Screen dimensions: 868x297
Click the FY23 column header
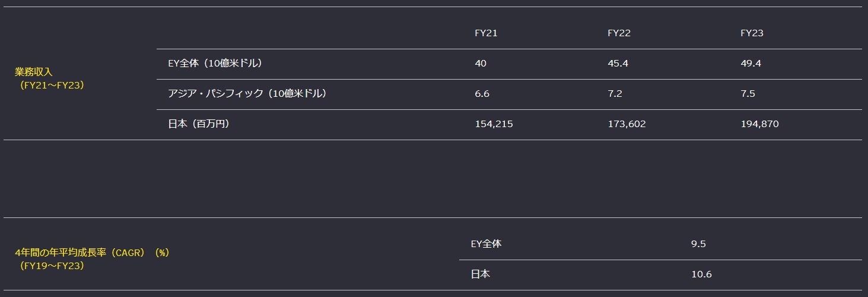tap(752, 33)
